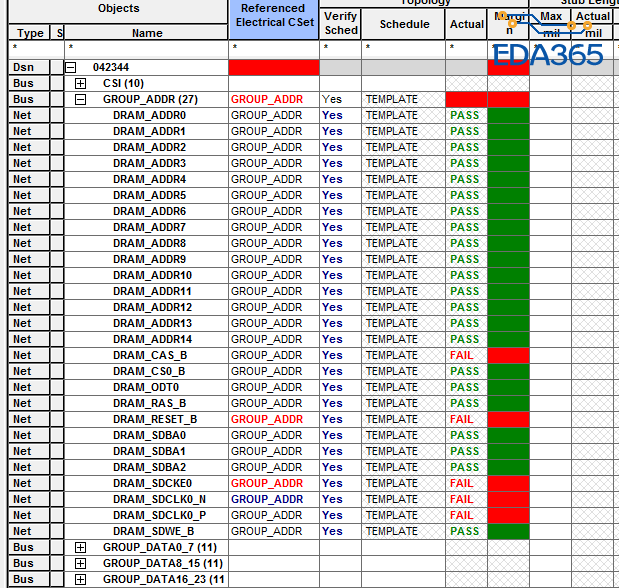Select the DRAM_SDBA2 net name

point(149,467)
